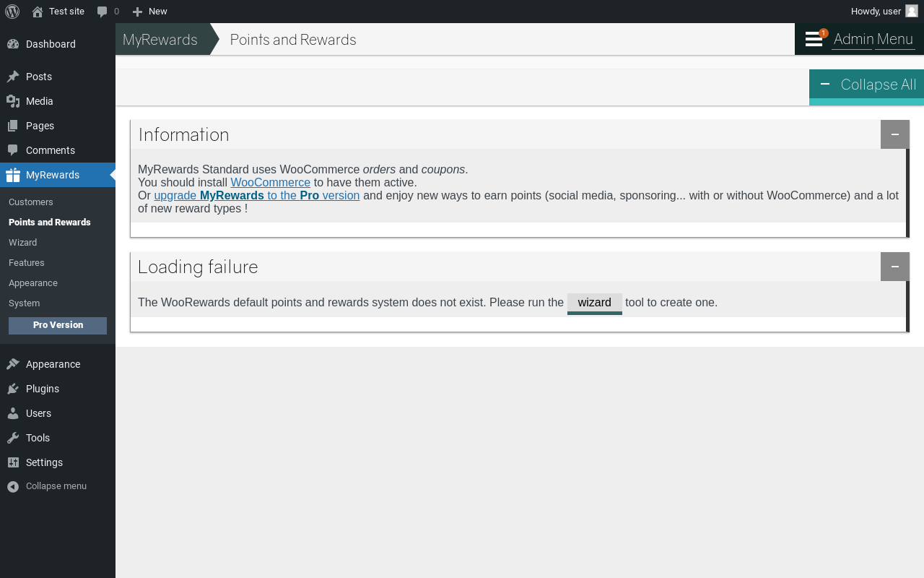Viewport: 924px width, 578px height.
Task: Open the Settings menu label
Action: (x=44, y=462)
